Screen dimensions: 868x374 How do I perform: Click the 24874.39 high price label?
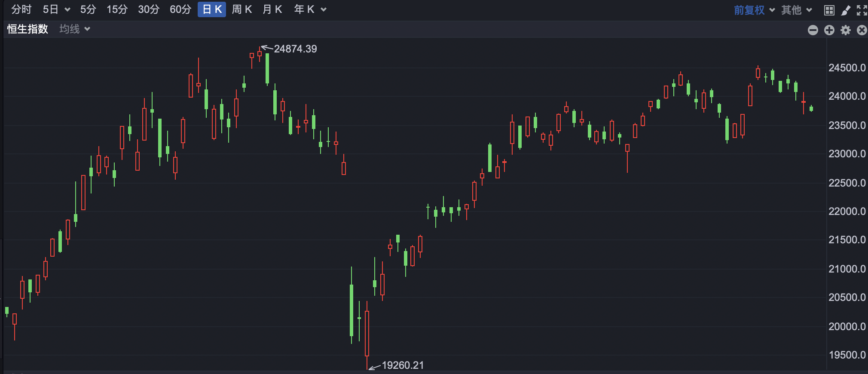point(295,49)
